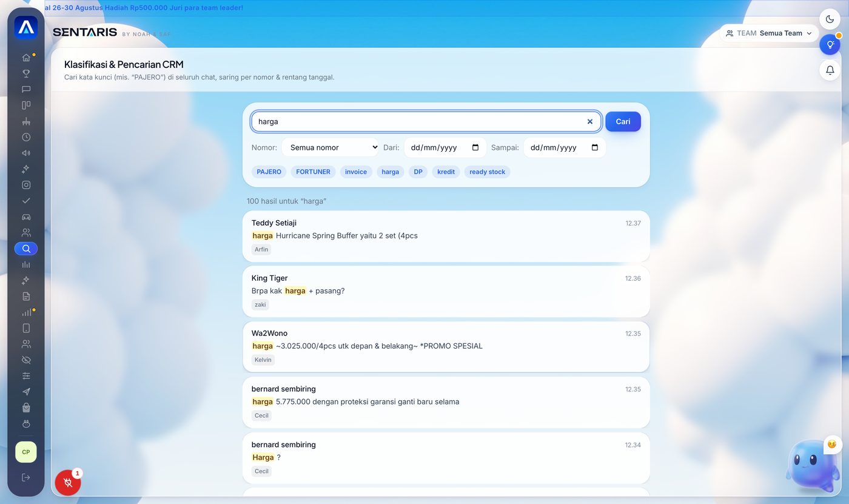849x504 pixels.
Task: Open the game controller icon
Action: tap(26, 217)
